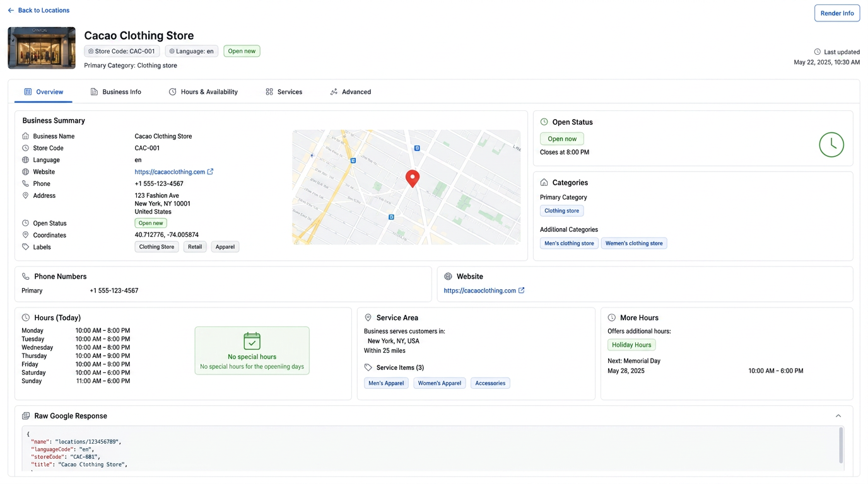Click the icon beside Raw Google Response
The width and height of the screenshot is (868, 484).
coord(25,416)
